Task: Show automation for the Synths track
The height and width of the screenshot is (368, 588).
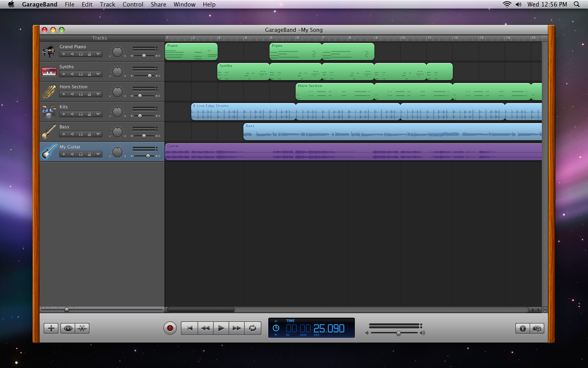Action: (x=98, y=74)
